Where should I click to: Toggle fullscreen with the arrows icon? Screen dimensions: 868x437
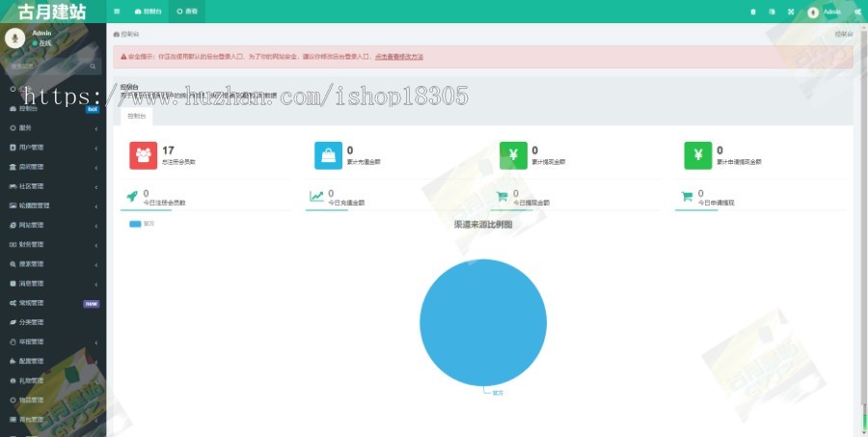coord(791,12)
